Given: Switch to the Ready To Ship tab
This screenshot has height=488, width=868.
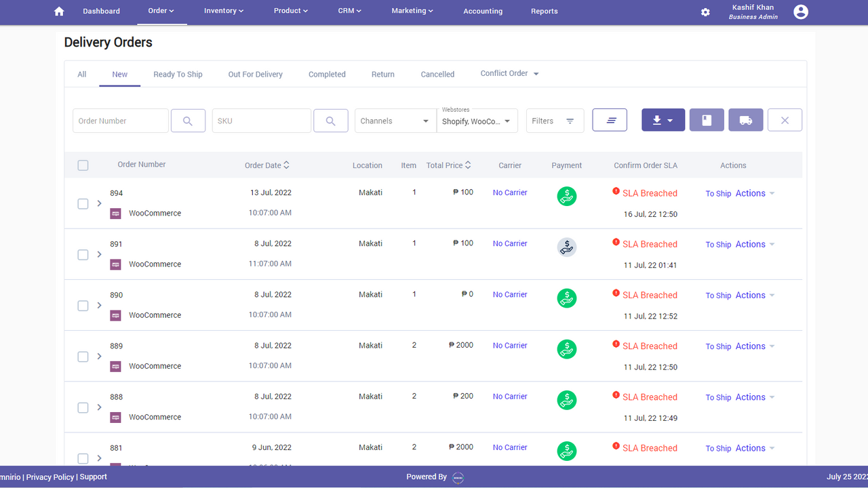Looking at the screenshot, I should [178, 74].
